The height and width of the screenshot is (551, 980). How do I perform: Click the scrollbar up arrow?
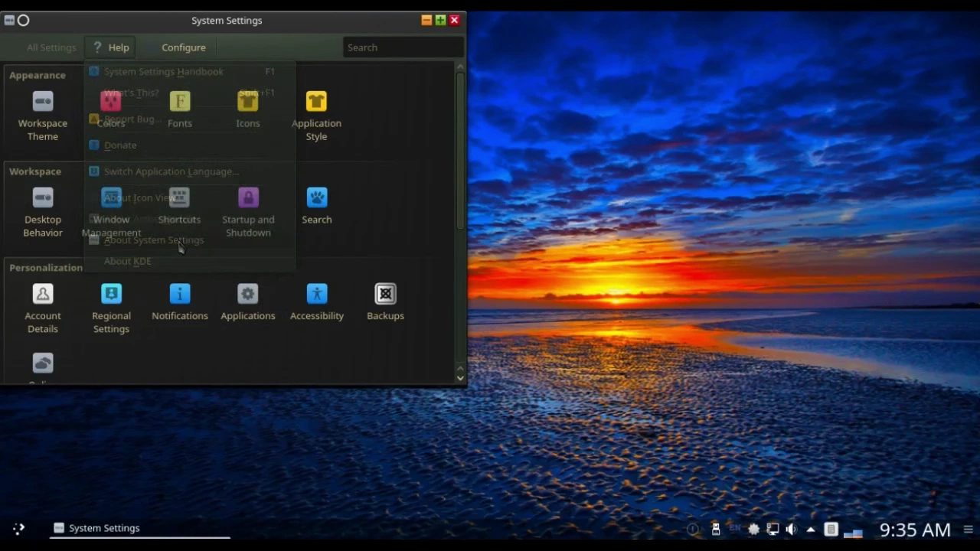(460, 67)
